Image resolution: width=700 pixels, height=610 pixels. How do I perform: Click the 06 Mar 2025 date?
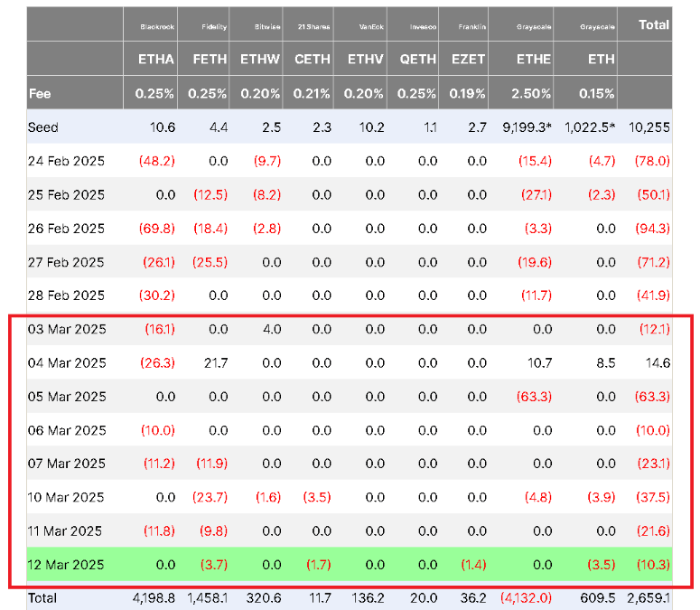[x=67, y=430]
